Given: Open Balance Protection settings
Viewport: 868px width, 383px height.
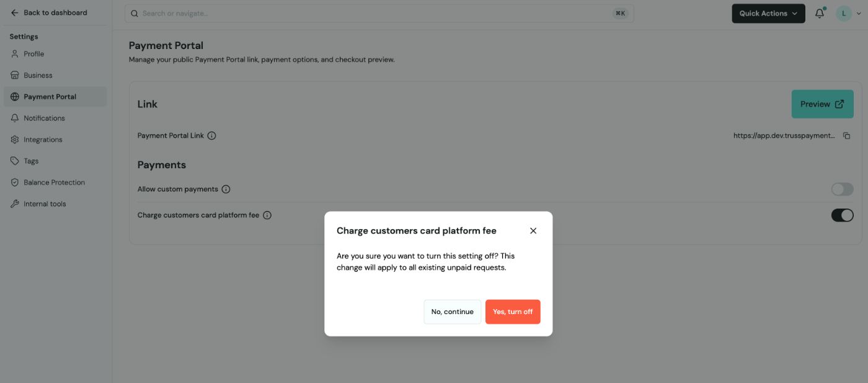Looking at the screenshot, I should pos(55,182).
